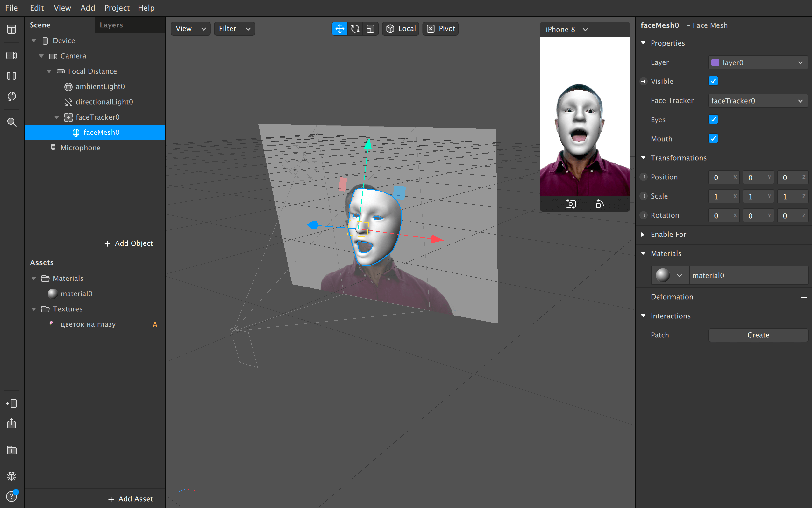Click arrow icon beside Rotation

[x=644, y=215]
